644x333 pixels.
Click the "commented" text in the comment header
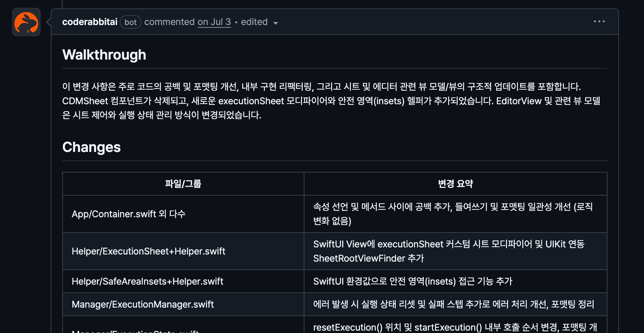coord(169,22)
